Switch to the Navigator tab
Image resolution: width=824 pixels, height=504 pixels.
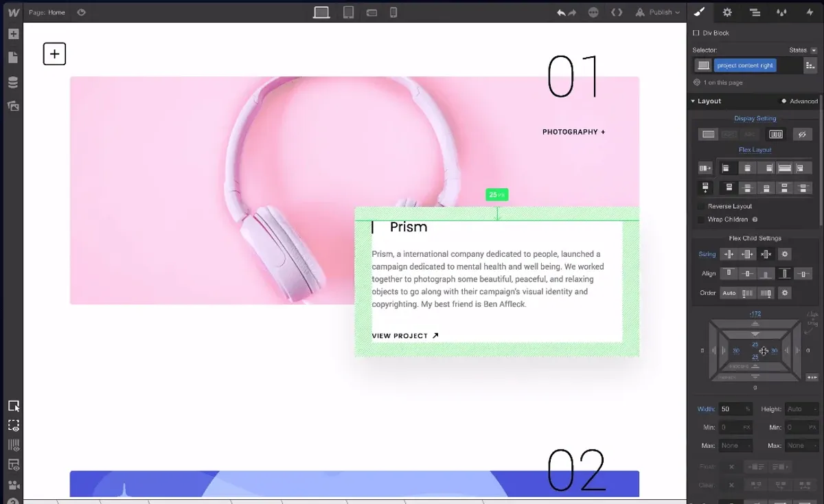pyautogui.click(x=755, y=12)
